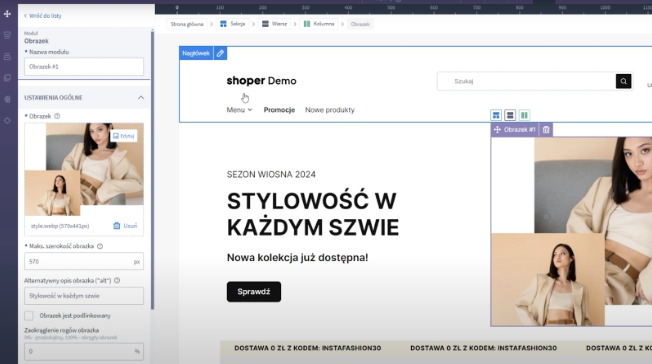This screenshot has height=364, width=652.
Task: Click the shoper Demo logo
Action: (262, 81)
